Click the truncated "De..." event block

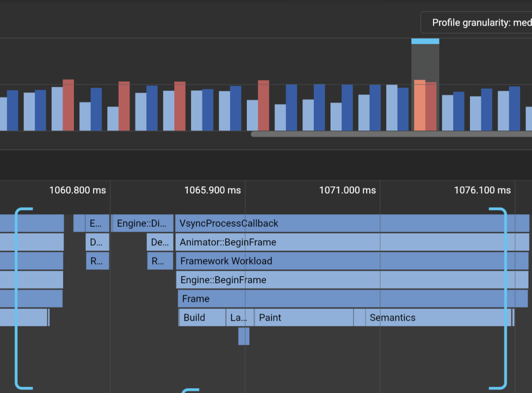[160, 242]
